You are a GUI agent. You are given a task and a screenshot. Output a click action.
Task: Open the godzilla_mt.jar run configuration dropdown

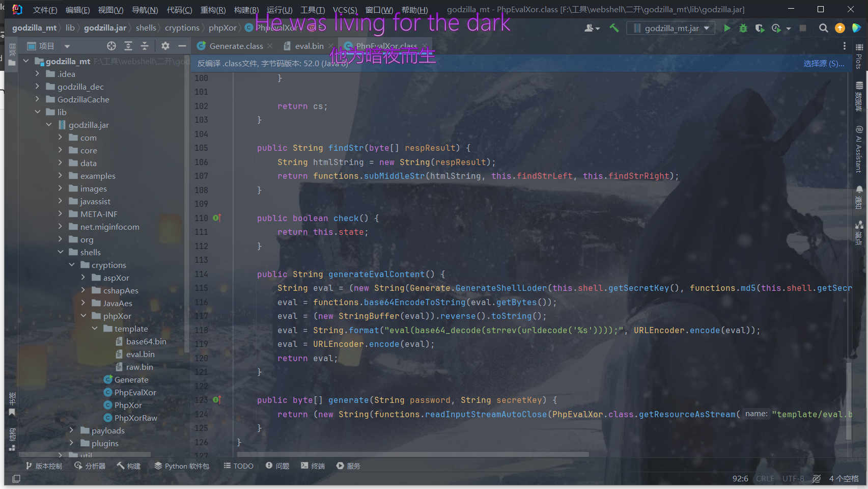(x=670, y=28)
